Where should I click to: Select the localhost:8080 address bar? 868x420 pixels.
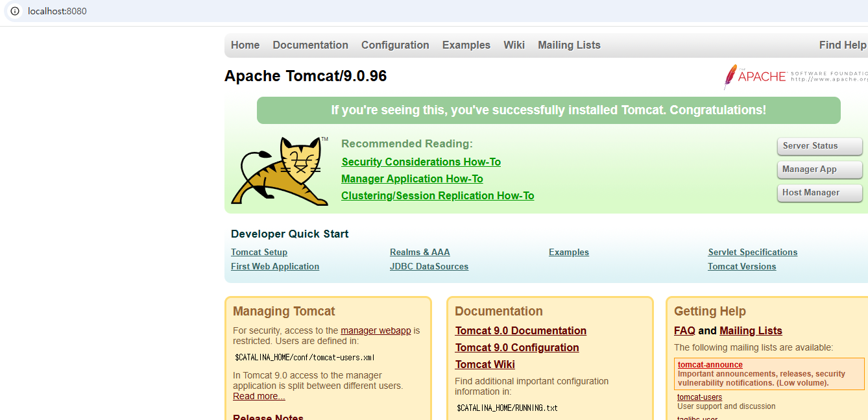(x=57, y=11)
